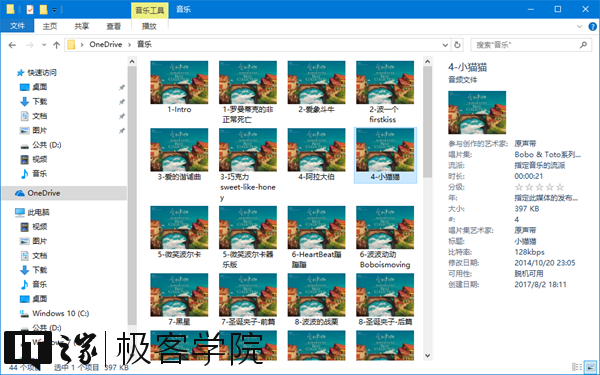The width and height of the screenshot is (600, 375).
Task: Open 桌面 under 此电脑
Action: (x=39, y=299)
